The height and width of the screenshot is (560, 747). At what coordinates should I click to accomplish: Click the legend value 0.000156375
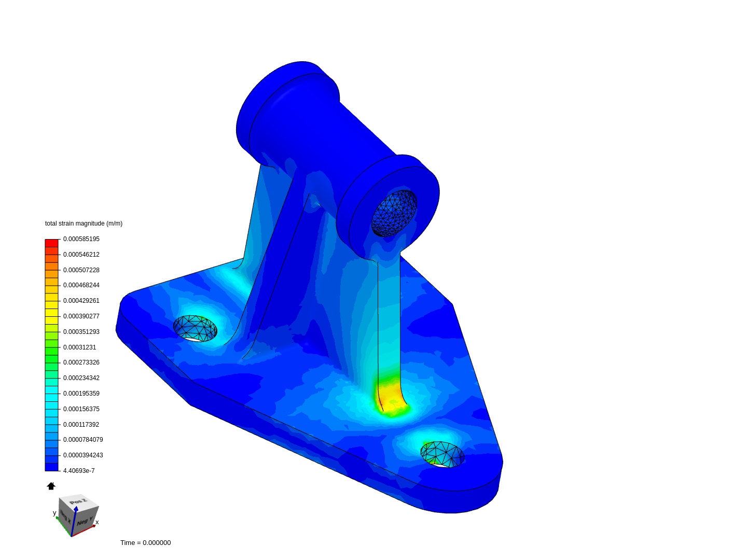tap(81, 409)
